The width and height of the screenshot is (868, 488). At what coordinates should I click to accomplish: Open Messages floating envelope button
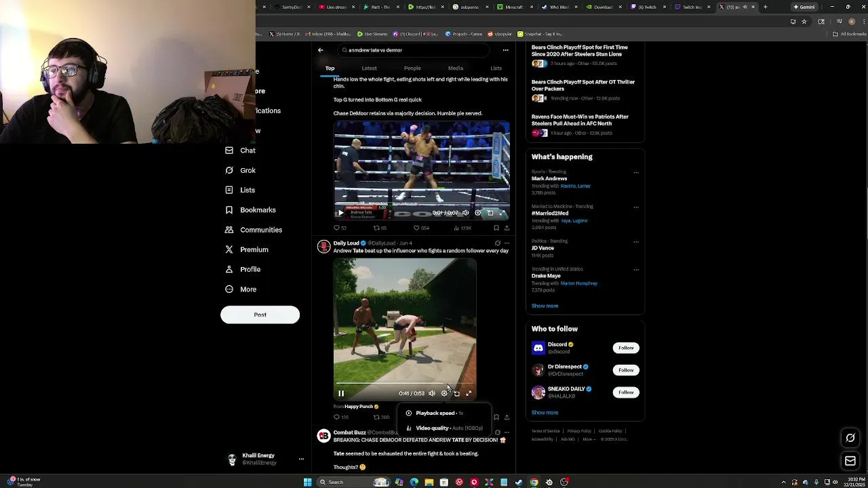[850, 461]
